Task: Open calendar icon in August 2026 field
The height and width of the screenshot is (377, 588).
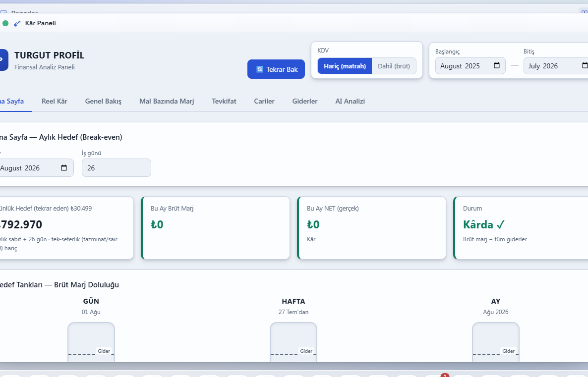Action: [x=64, y=168]
